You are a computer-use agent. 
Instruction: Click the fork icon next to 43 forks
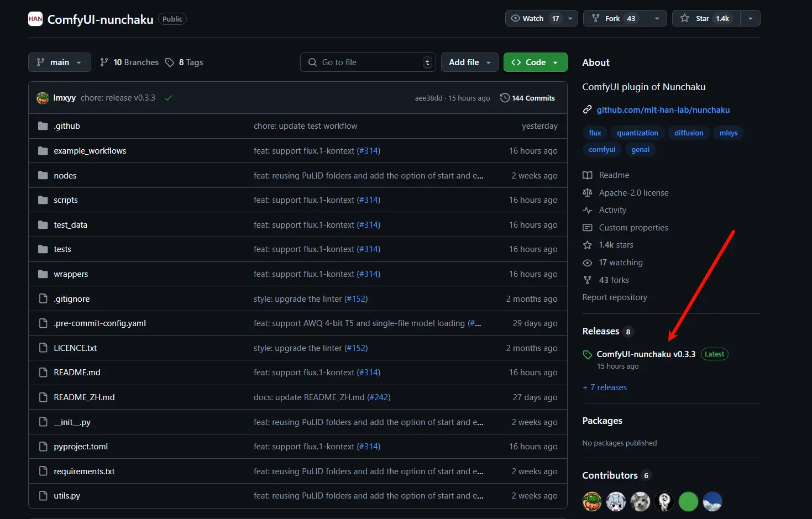[587, 280]
